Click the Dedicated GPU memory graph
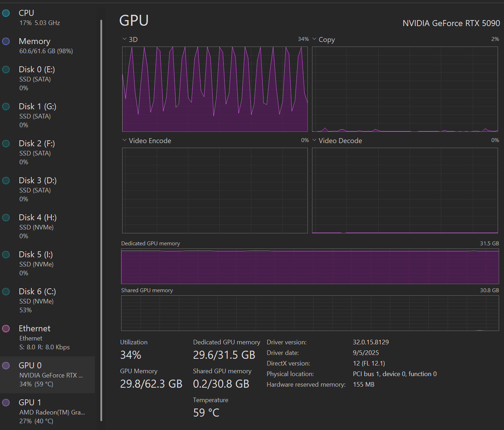 tap(310, 266)
